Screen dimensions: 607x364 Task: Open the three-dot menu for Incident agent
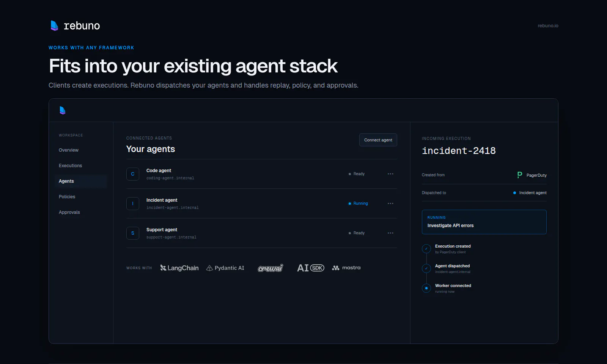click(390, 204)
